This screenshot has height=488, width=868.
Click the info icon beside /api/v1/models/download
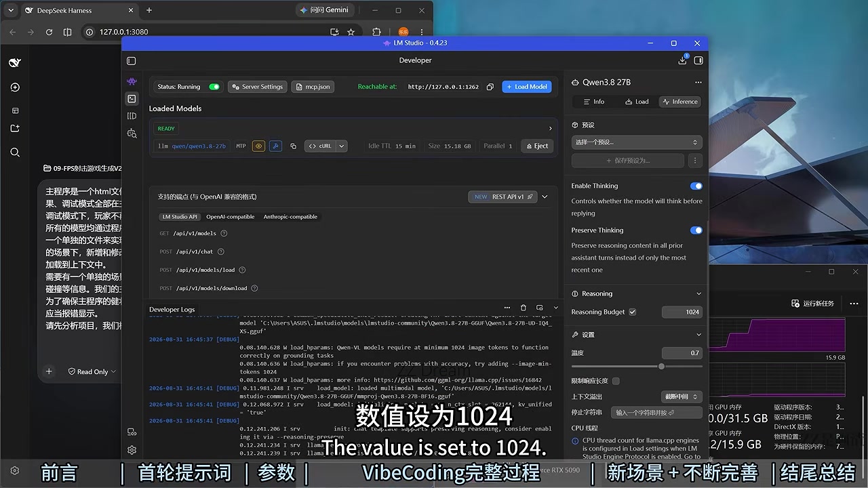(x=254, y=288)
